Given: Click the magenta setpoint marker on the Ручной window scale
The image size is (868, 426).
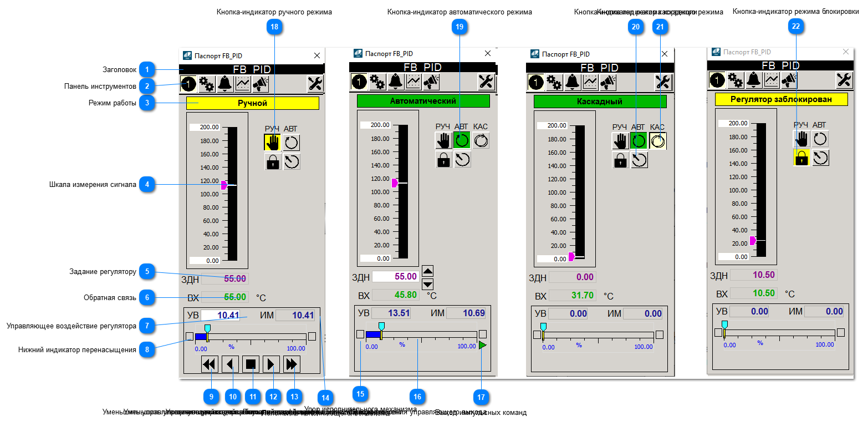Looking at the screenshot, I should (224, 185).
